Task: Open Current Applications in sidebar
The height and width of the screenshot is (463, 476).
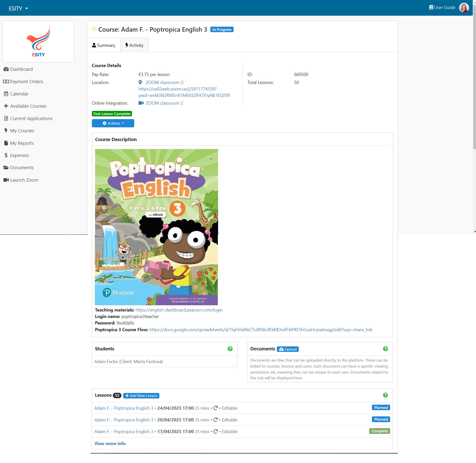Action: (x=31, y=119)
